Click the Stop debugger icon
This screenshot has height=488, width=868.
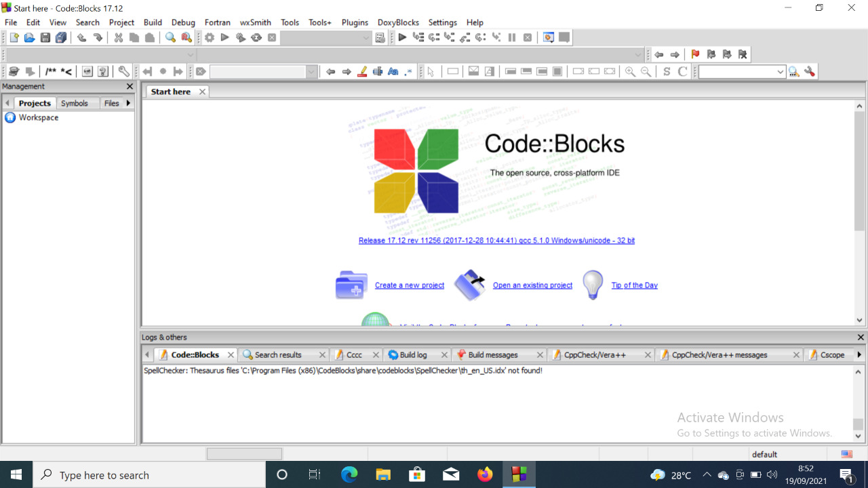coord(528,38)
